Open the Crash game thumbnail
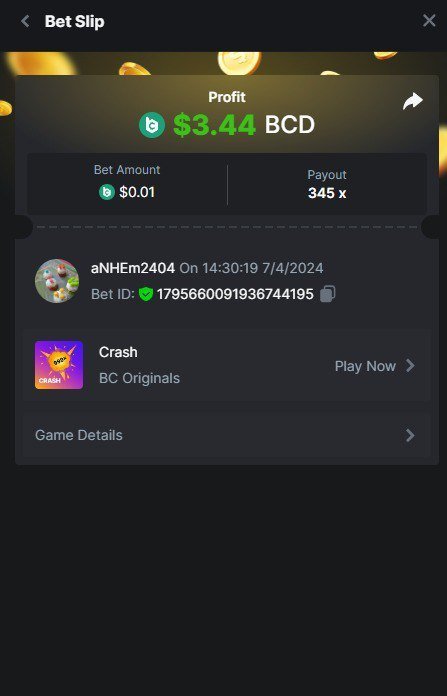This screenshot has height=696, width=447. click(x=59, y=365)
